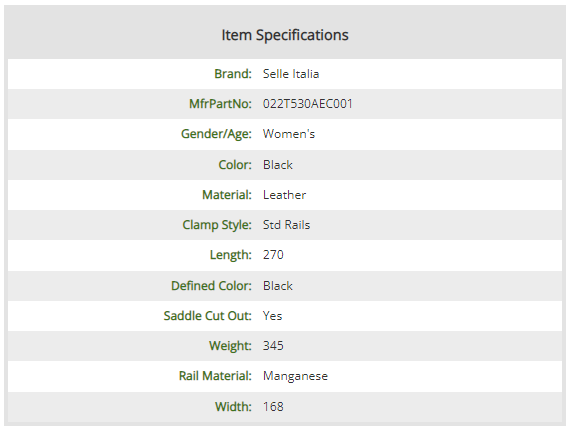Click the Selle Italia brand value
The image size is (571, 431).
[291, 74]
